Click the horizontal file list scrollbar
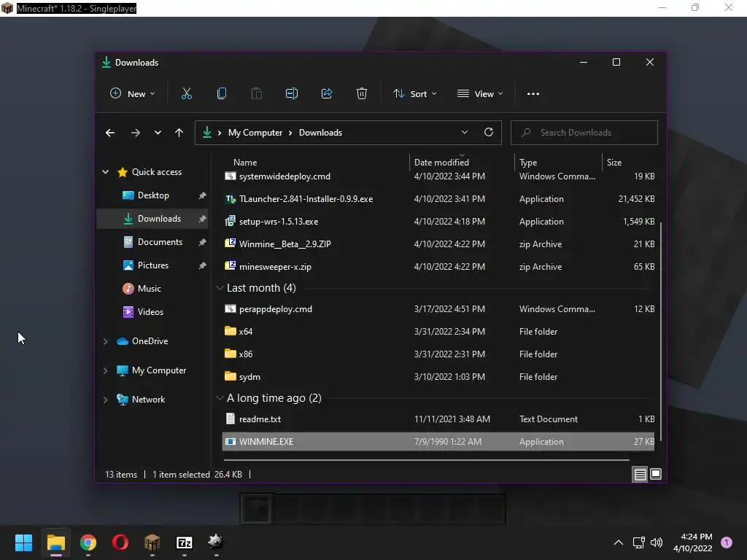747x560 pixels. (426, 460)
